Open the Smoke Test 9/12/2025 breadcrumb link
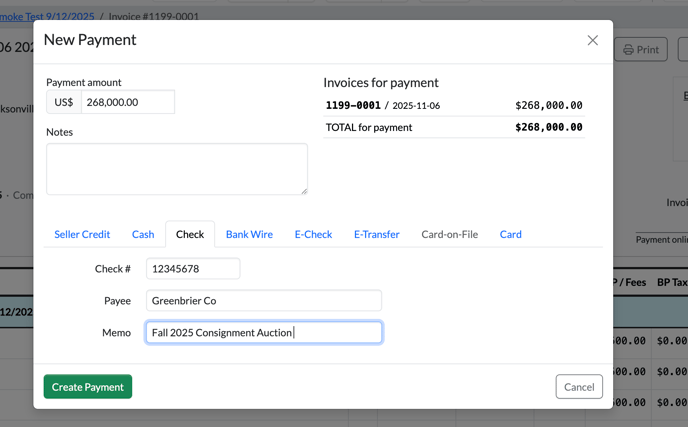This screenshot has height=427, width=688. 45,16
